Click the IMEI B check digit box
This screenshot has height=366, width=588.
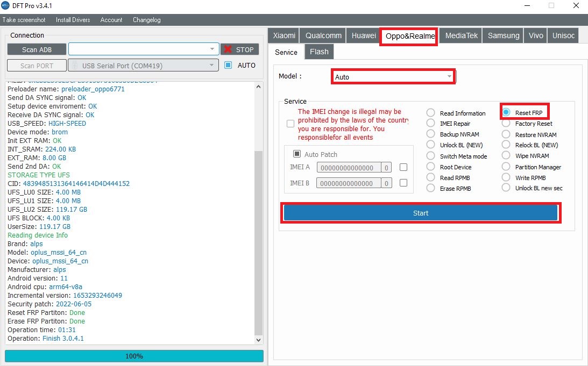click(387, 183)
